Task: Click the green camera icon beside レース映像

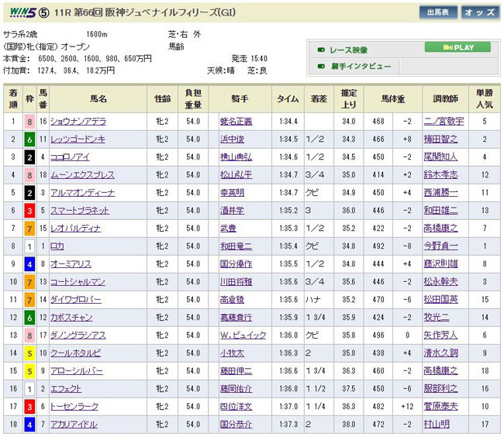Action: [321, 50]
